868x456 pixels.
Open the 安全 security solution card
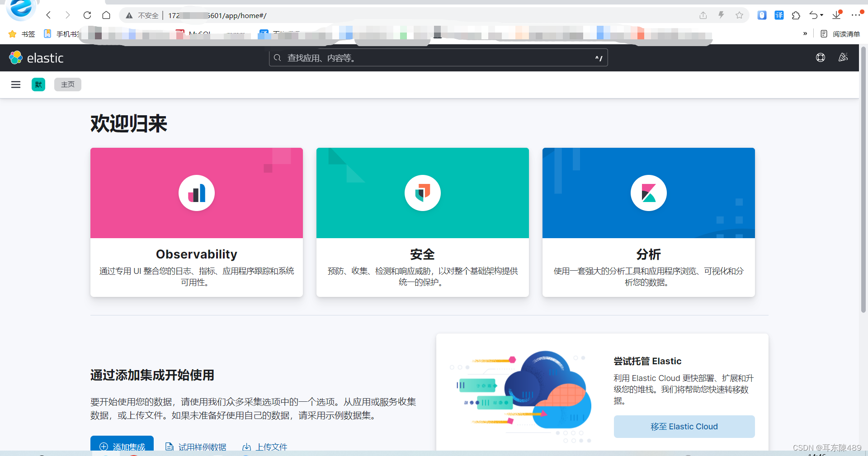tap(422, 222)
